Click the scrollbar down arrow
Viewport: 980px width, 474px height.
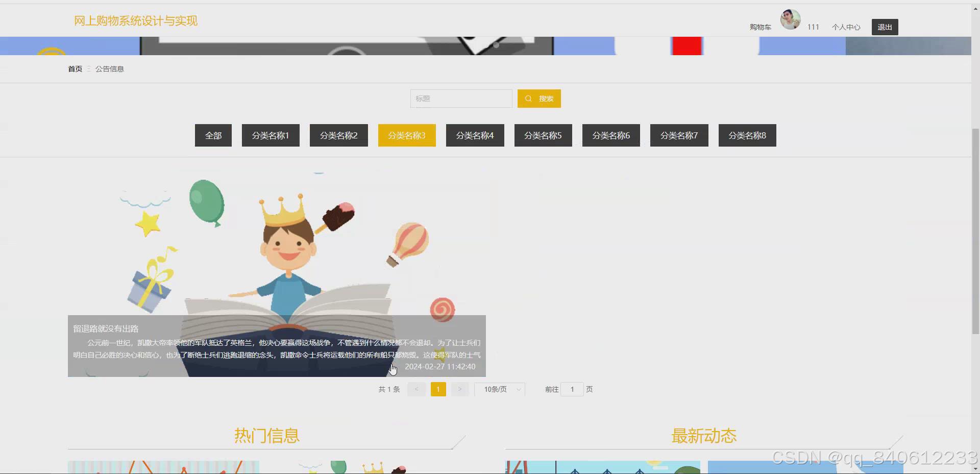(975, 469)
